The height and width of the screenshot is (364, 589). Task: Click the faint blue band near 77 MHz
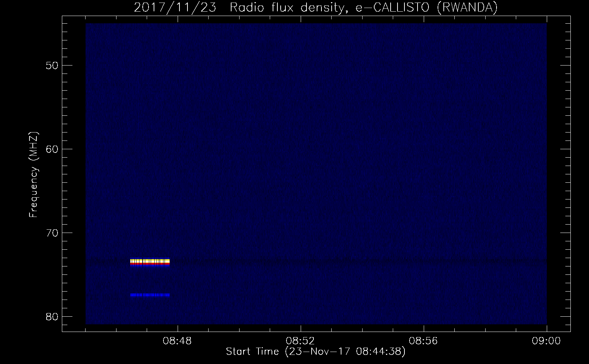[150, 295]
